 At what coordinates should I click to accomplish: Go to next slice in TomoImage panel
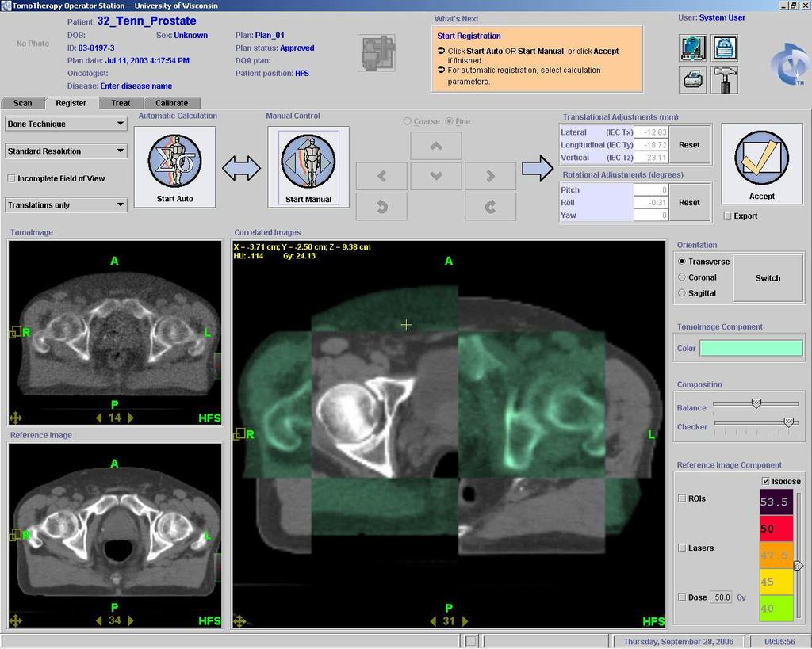[131, 418]
